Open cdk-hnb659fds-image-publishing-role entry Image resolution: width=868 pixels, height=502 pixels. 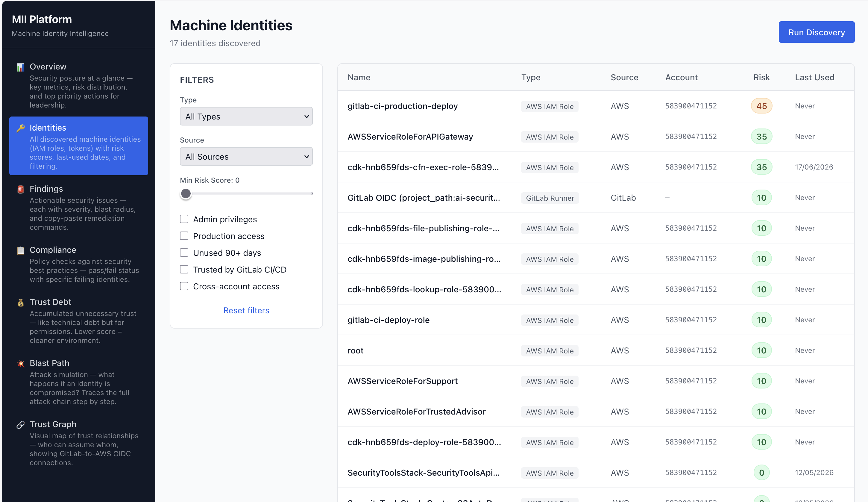(596, 258)
